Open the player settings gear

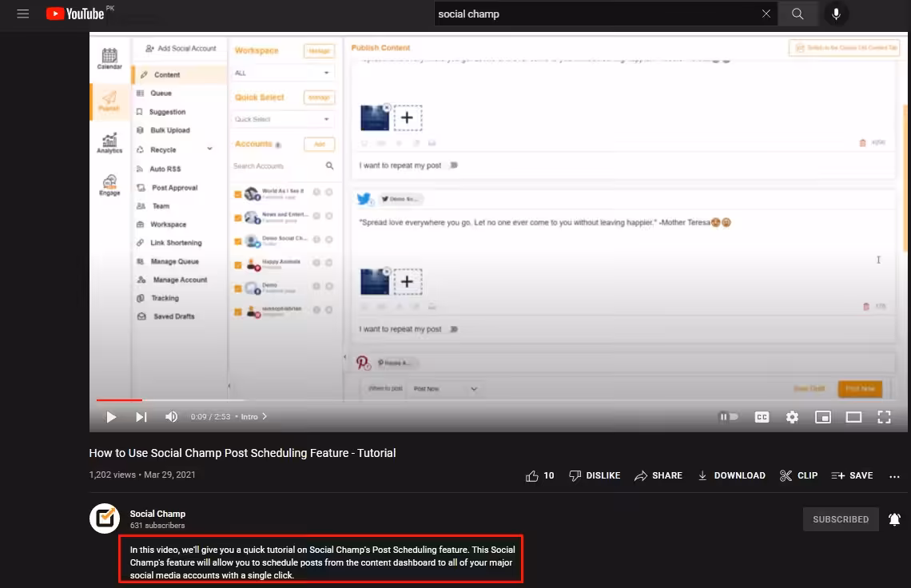(792, 417)
